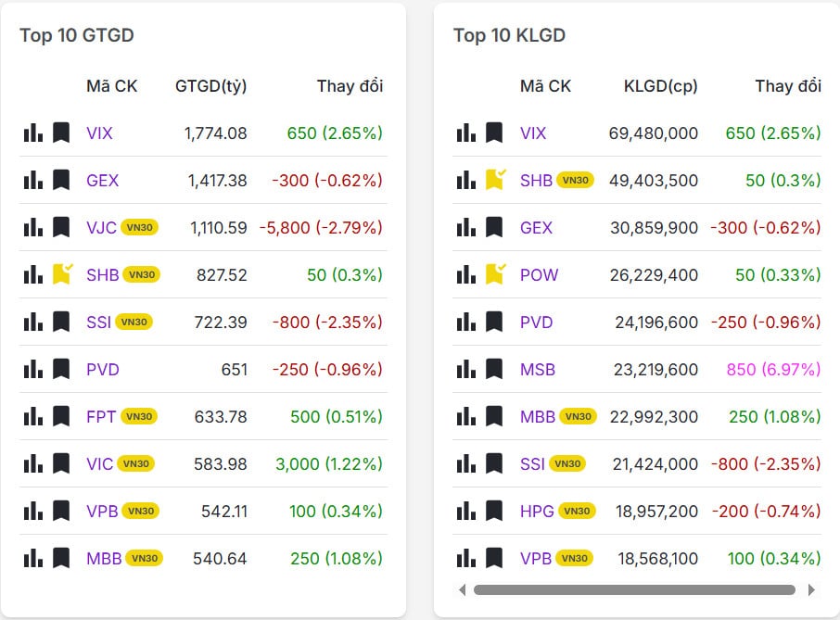Toggle bookmark for VIX in Top 10 GTGD

tap(61, 133)
